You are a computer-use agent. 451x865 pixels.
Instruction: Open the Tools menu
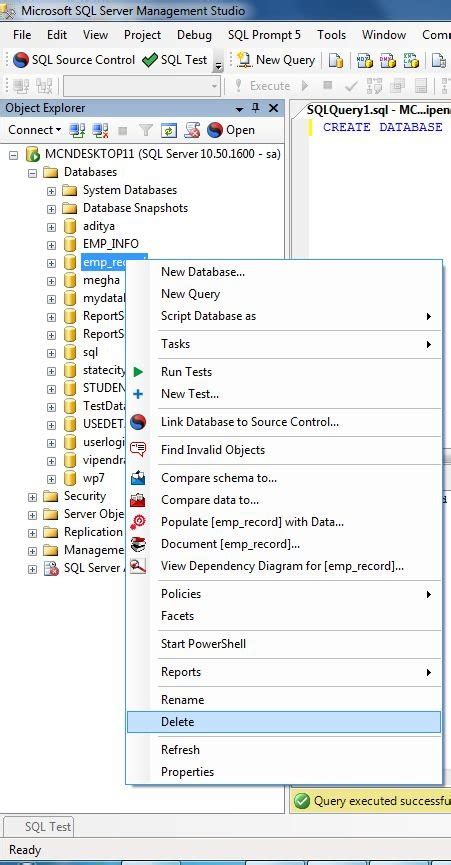point(331,35)
